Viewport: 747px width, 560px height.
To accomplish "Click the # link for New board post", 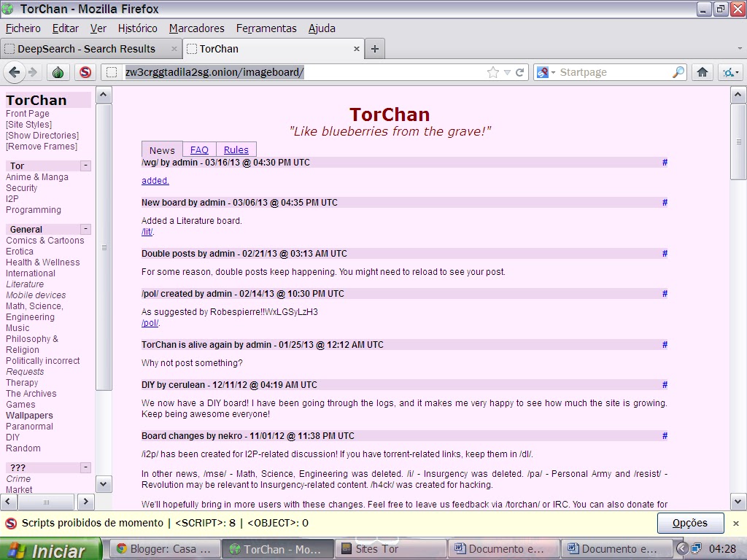I will click(x=665, y=203).
